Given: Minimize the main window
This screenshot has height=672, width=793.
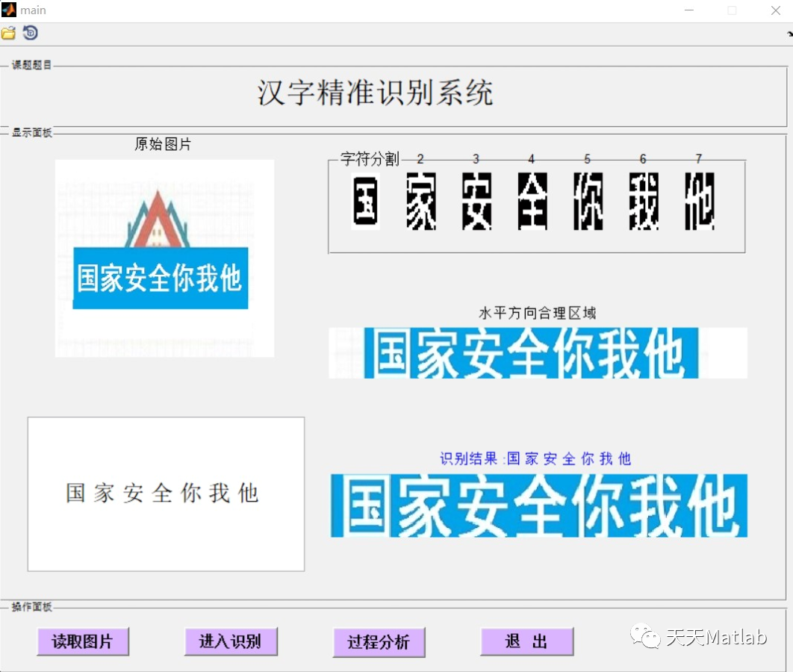Looking at the screenshot, I should tap(688, 10).
